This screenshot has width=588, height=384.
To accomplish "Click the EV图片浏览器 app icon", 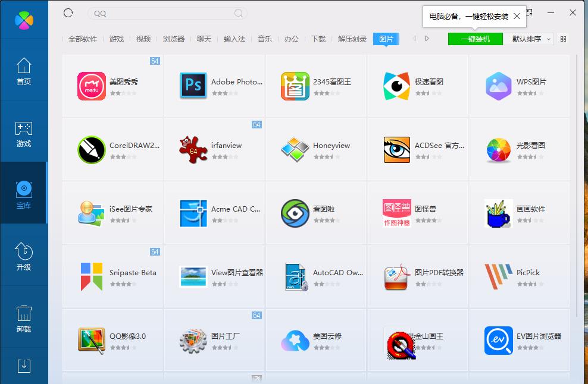I will pos(499,341).
